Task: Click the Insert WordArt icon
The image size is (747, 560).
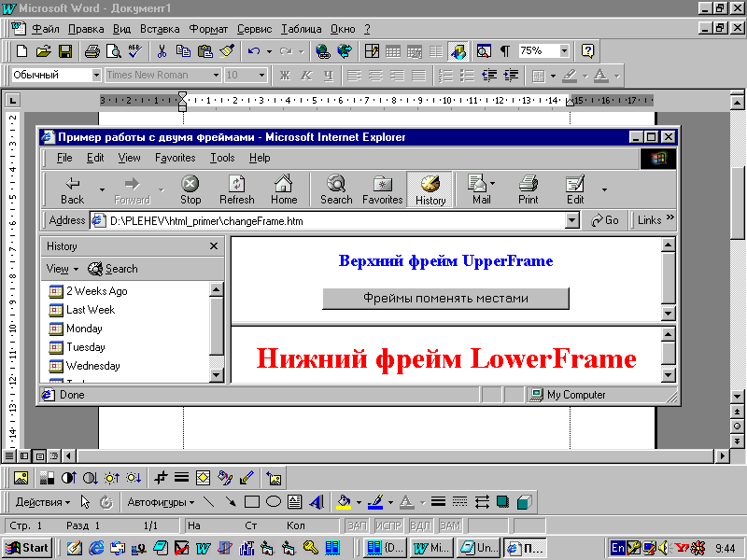Action: pos(317,502)
